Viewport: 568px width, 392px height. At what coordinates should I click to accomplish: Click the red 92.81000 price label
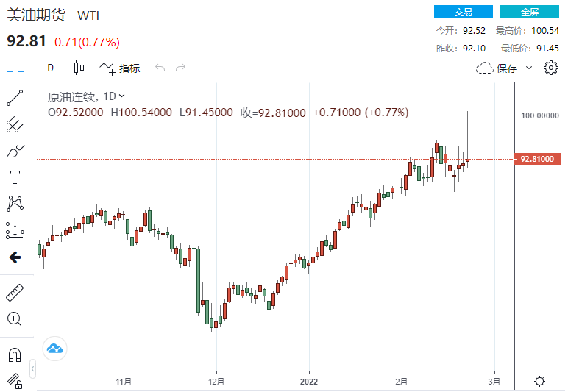[539, 159]
